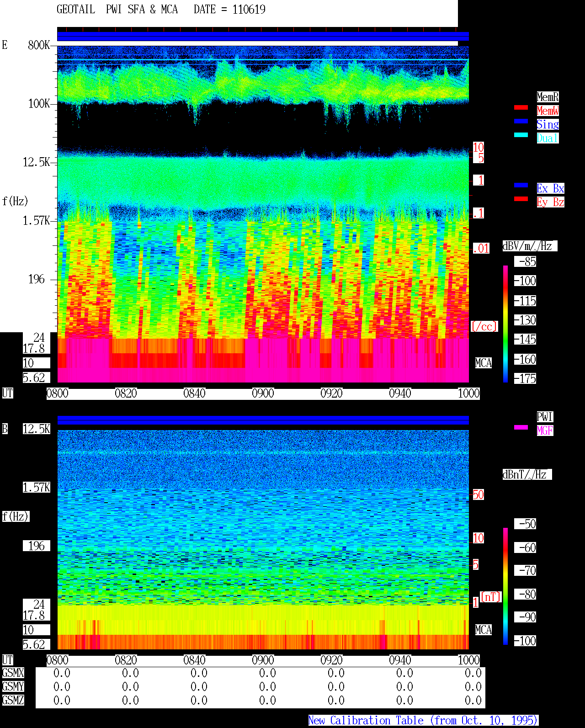The width and height of the screenshot is (585, 728).
Task: Click the 0940 tick on lower UT axis
Action: (x=400, y=660)
